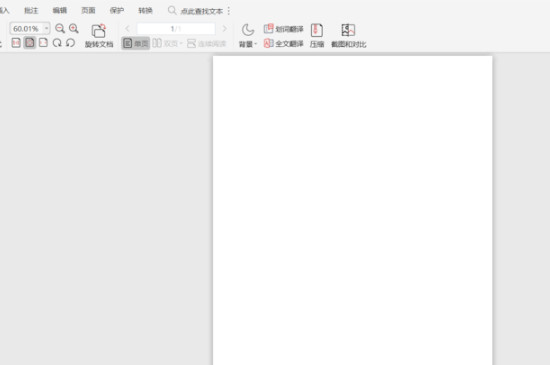Click the zoom out magnifier icon
The image size is (550, 365).
click(60, 28)
